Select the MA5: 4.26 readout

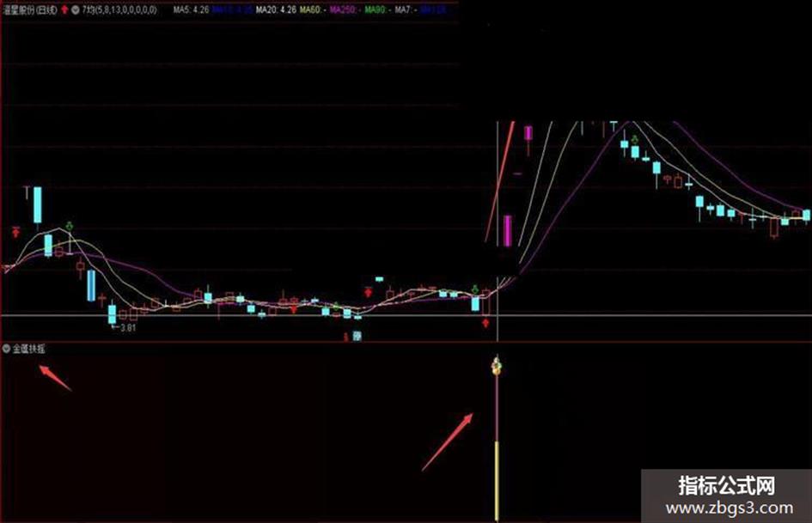pos(191,9)
